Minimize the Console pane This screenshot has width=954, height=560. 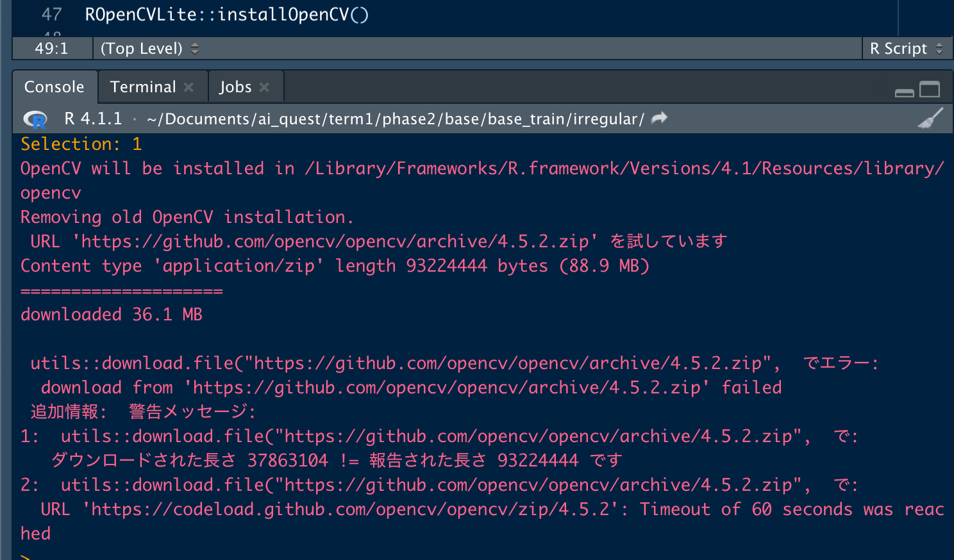904,92
